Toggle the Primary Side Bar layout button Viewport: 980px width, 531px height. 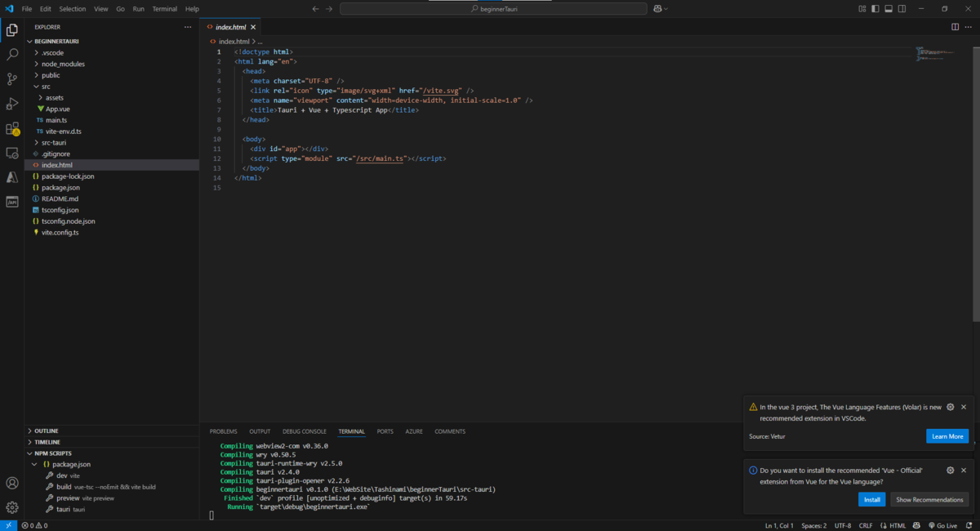(875, 9)
